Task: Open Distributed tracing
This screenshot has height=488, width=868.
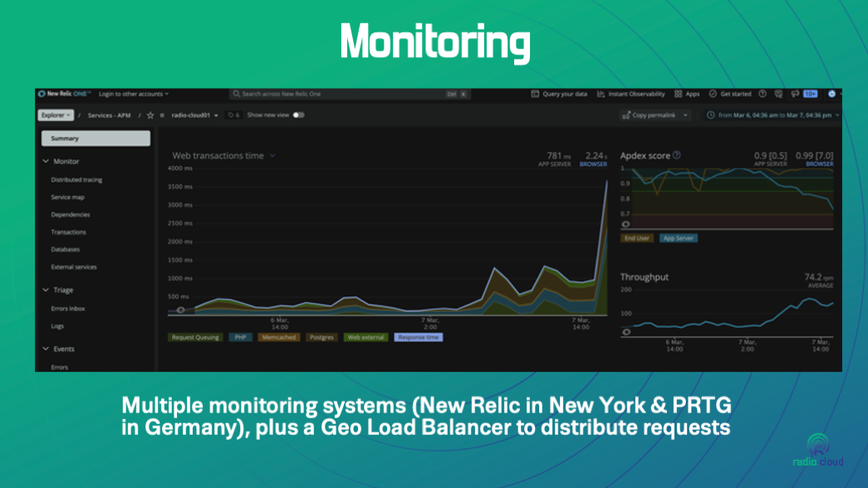Action: click(76, 180)
